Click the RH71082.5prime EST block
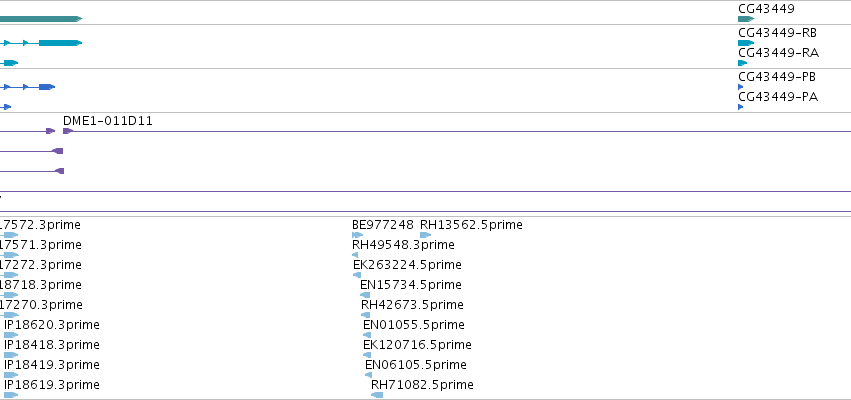Image resolution: width=851 pixels, height=400 pixels. (377, 395)
